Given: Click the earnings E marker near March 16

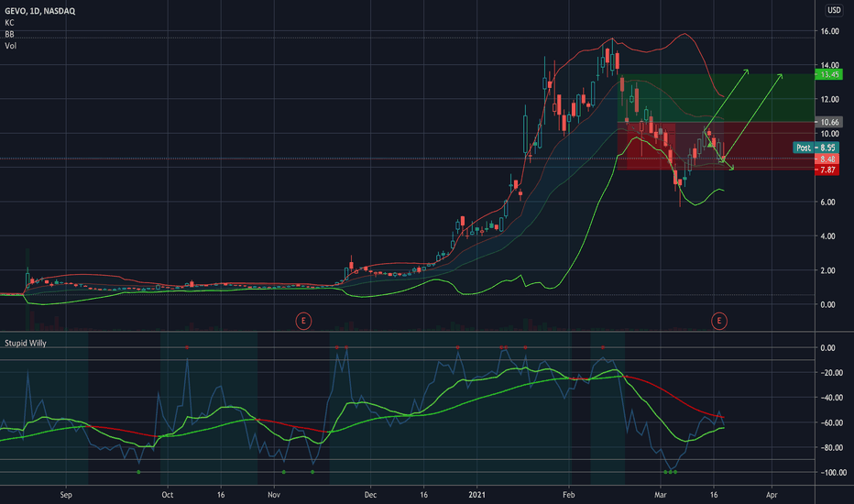Looking at the screenshot, I should click(719, 321).
